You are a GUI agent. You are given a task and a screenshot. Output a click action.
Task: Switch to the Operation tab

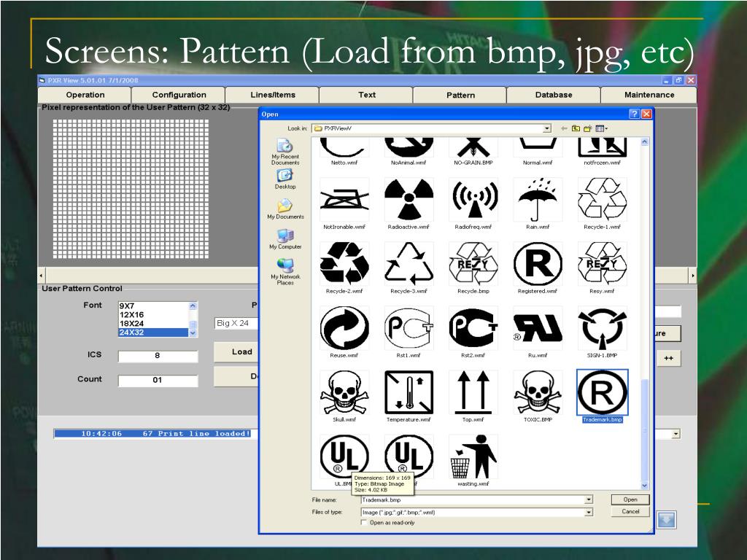[x=85, y=95]
